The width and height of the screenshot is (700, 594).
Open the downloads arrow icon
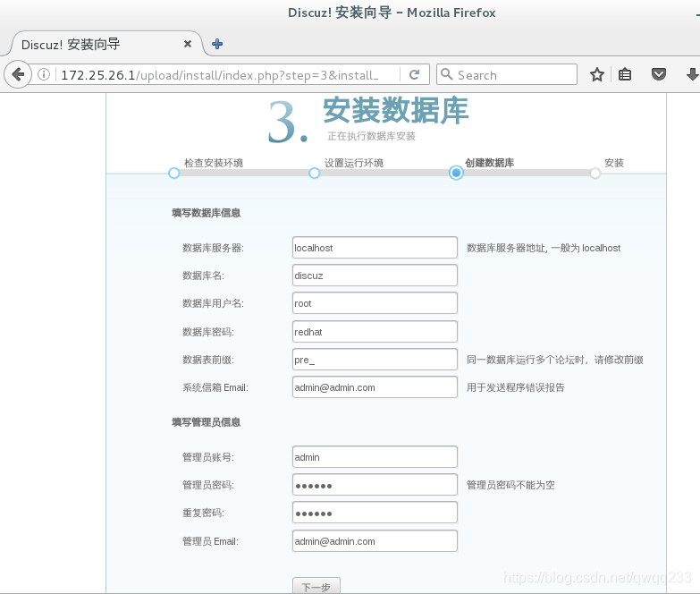[x=693, y=74]
